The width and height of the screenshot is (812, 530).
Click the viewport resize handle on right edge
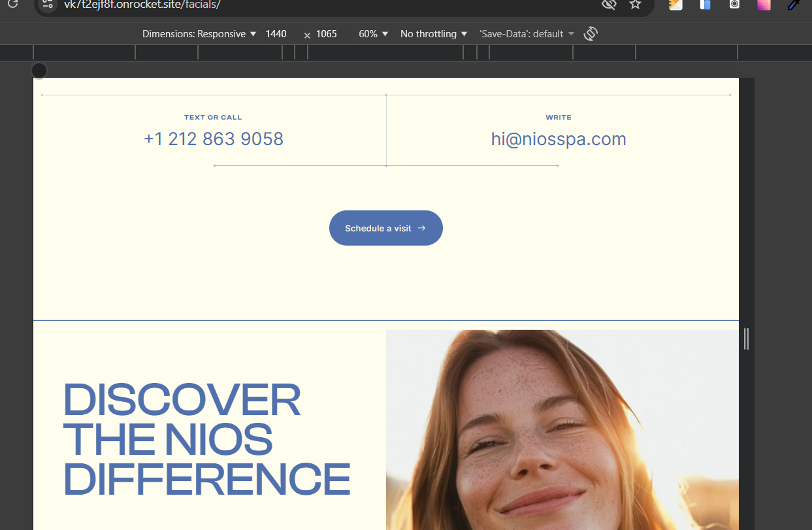point(747,339)
